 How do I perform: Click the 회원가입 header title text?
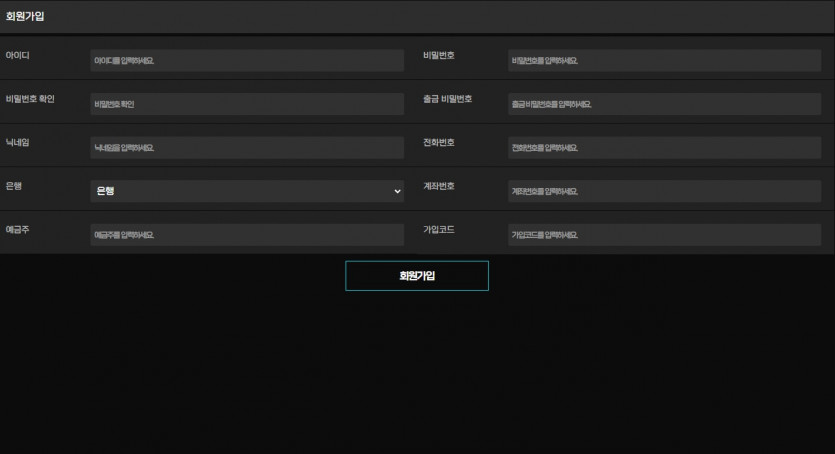click(x=25, y=16)
